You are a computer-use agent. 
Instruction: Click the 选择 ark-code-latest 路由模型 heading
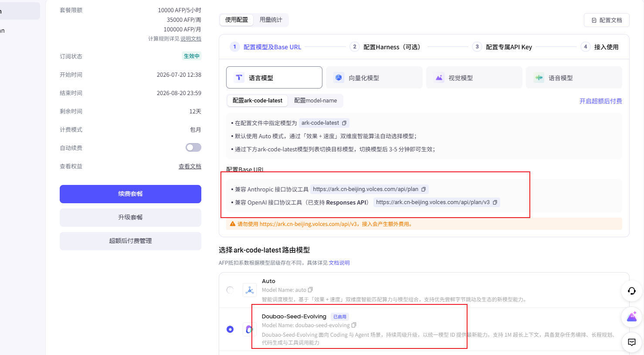[x=264, y=250]
